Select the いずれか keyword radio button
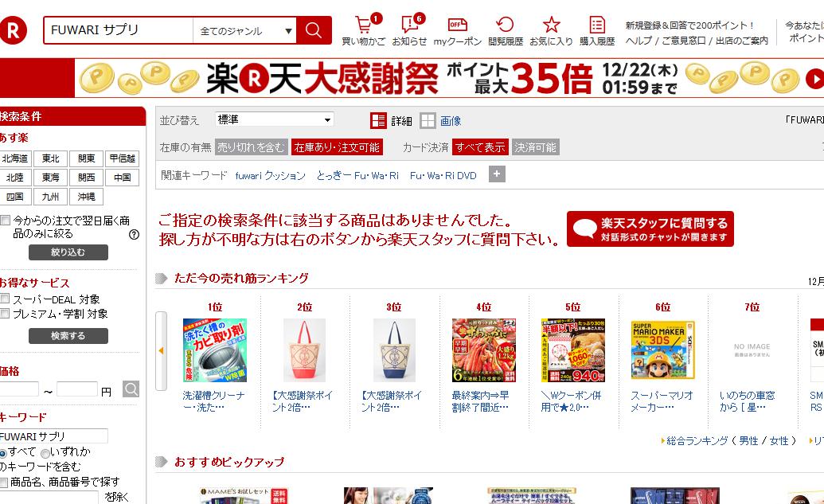Viewport: 824px width, 504px height. tap(45, 453)
